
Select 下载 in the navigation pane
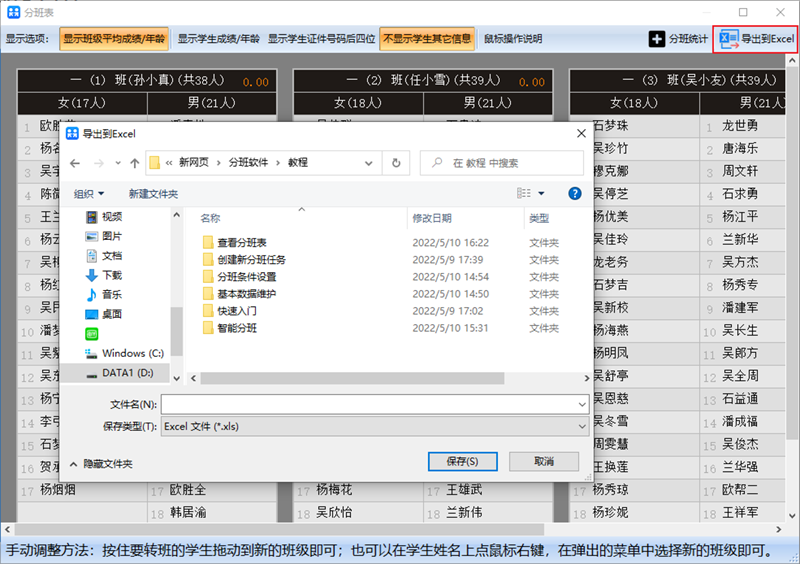[104, 276]
